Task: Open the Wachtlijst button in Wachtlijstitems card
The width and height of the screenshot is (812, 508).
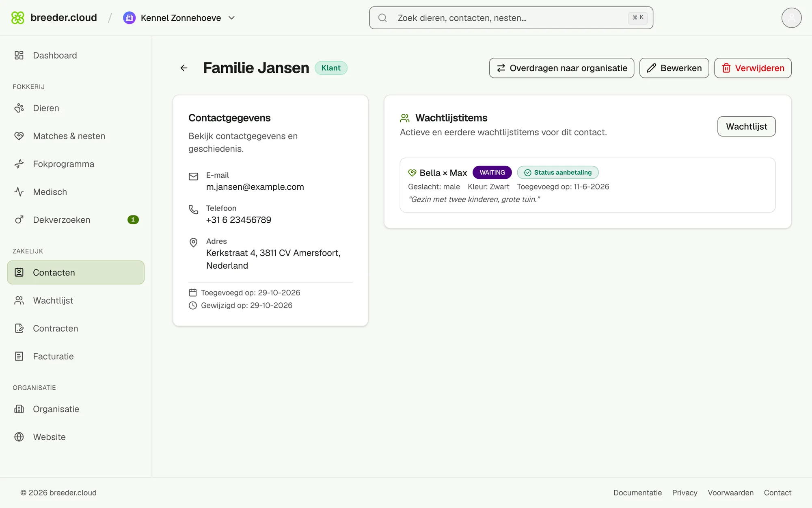Action: pos(746,126)
